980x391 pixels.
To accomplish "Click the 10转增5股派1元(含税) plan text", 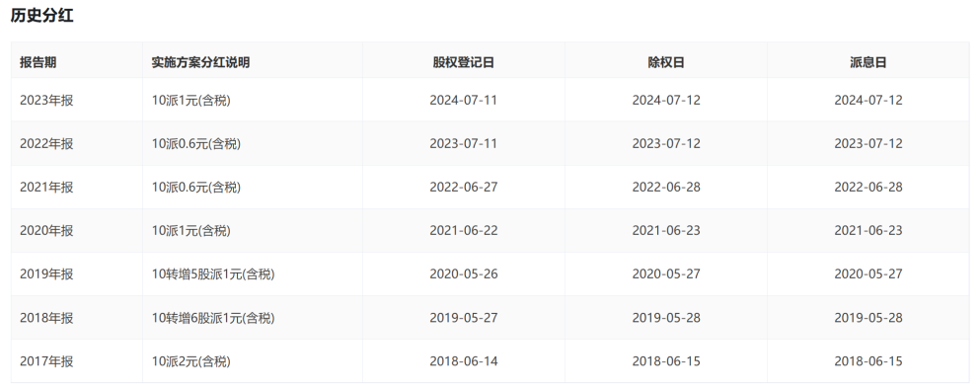I will click(213, 274).
